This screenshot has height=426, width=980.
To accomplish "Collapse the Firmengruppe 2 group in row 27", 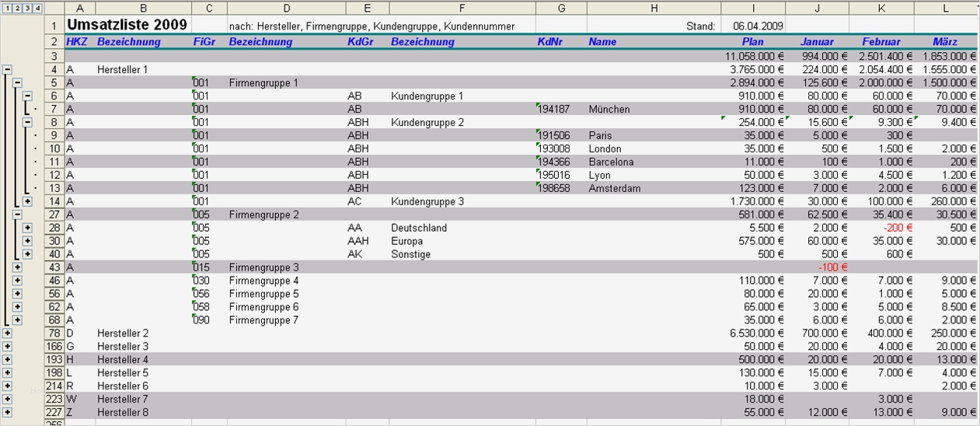I will tap(17, 215).
